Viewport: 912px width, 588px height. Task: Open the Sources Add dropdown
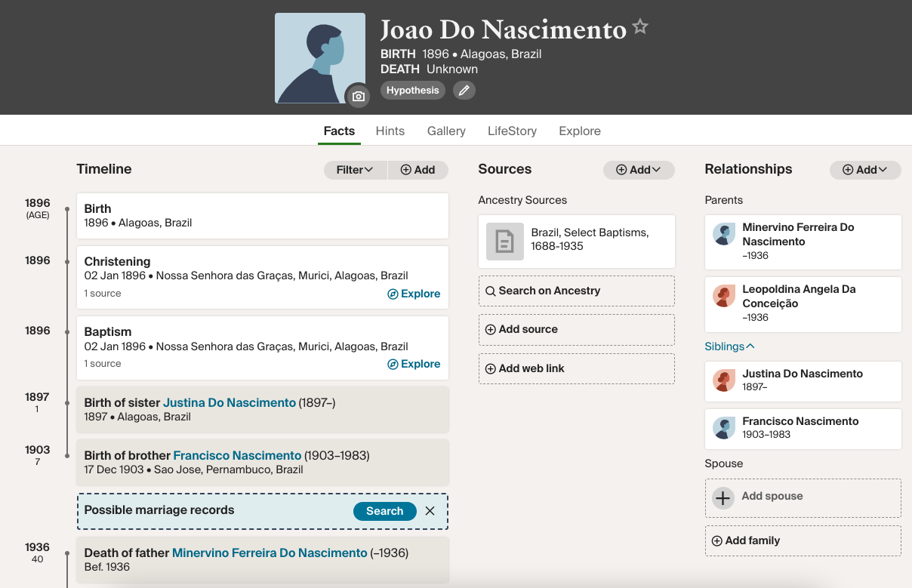click(x=639, y=170)
